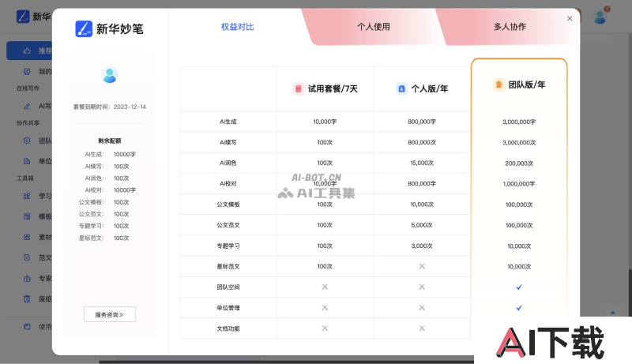Click the 5,000次 公文范文 personal value
This screenshot has height=364, width=632.
(x=422, y=225)
